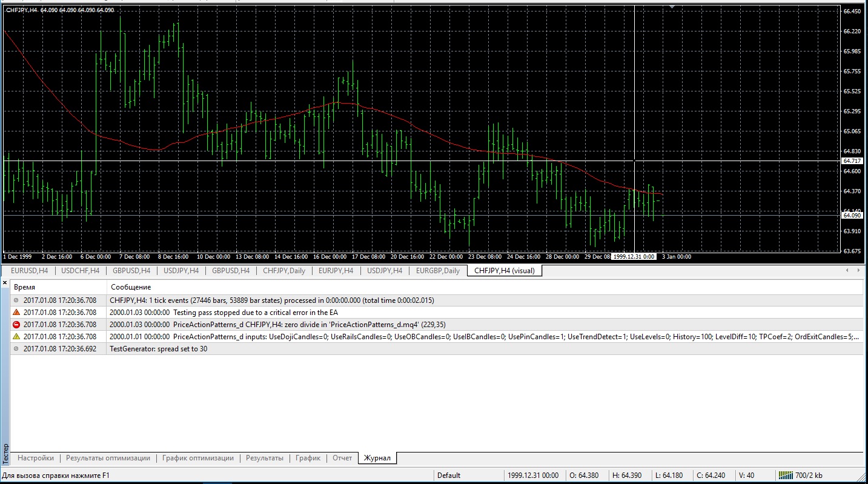The width and height of the screenshot is (868, 484).
Task: Open the EURGBP,Daily chart tab
Action: click(x=437, y=271)
